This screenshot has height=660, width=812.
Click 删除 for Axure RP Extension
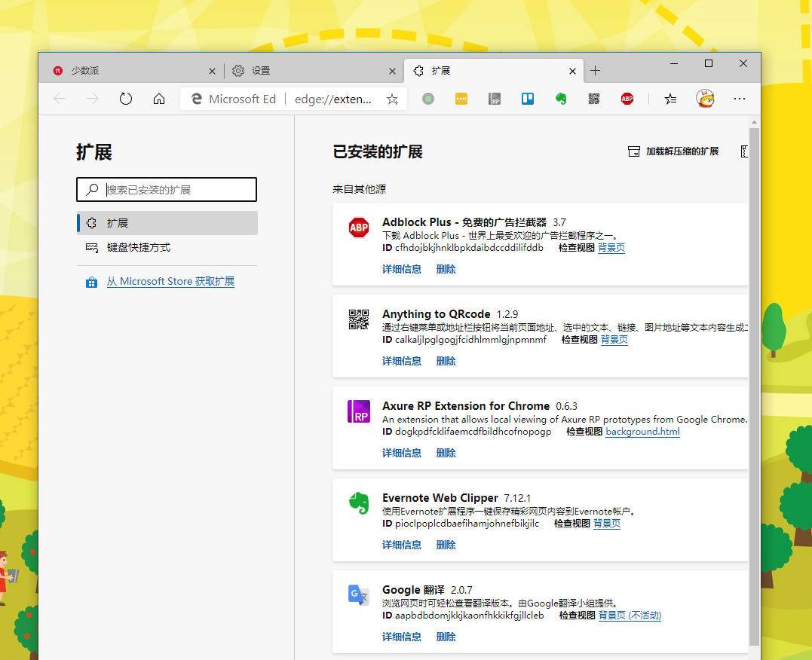click(446, 453)
